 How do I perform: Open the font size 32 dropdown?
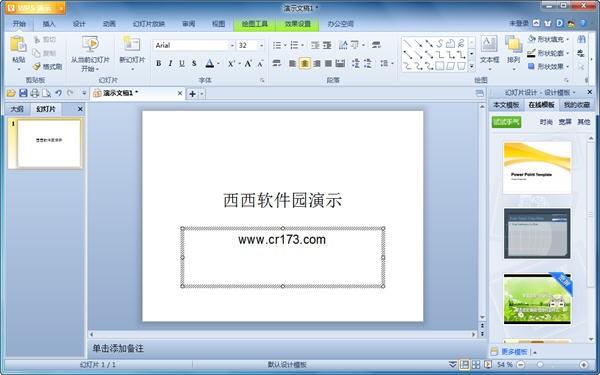click(x=261, y=46)
